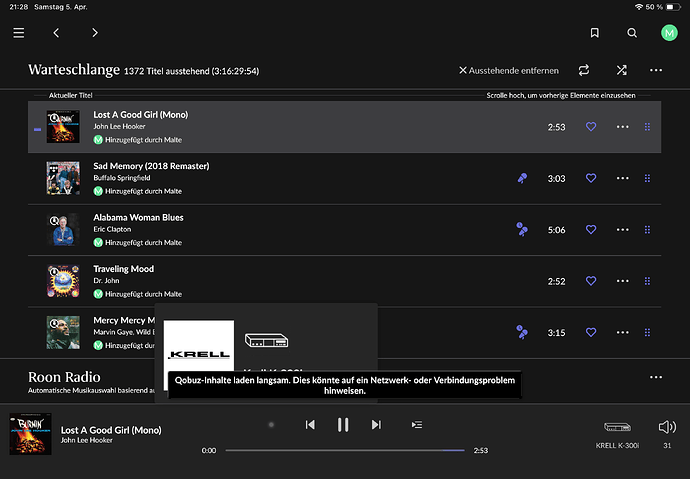Click drag handle of Sad Memory row
Screen dimensions: 690x479
[x=647, y=178]
